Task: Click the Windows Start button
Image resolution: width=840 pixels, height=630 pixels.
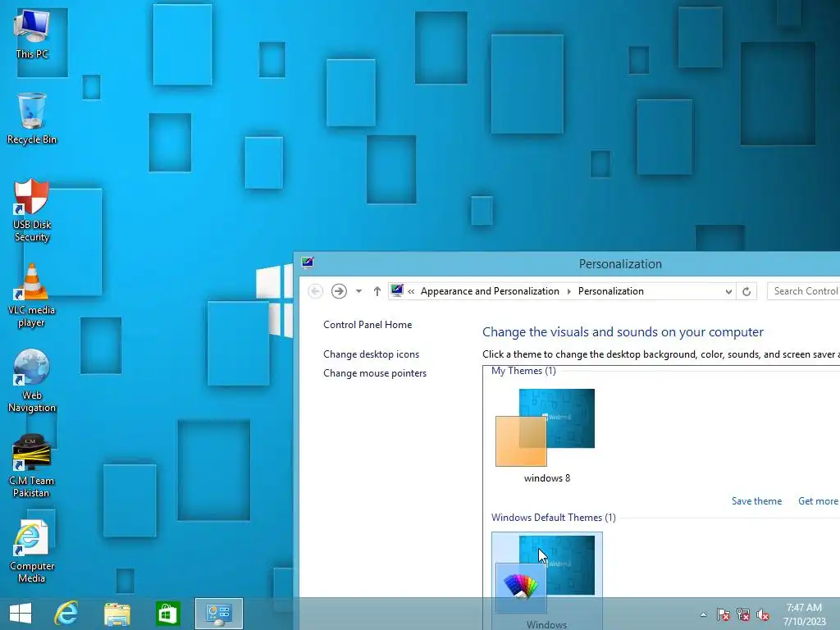Action: point(21,614)
